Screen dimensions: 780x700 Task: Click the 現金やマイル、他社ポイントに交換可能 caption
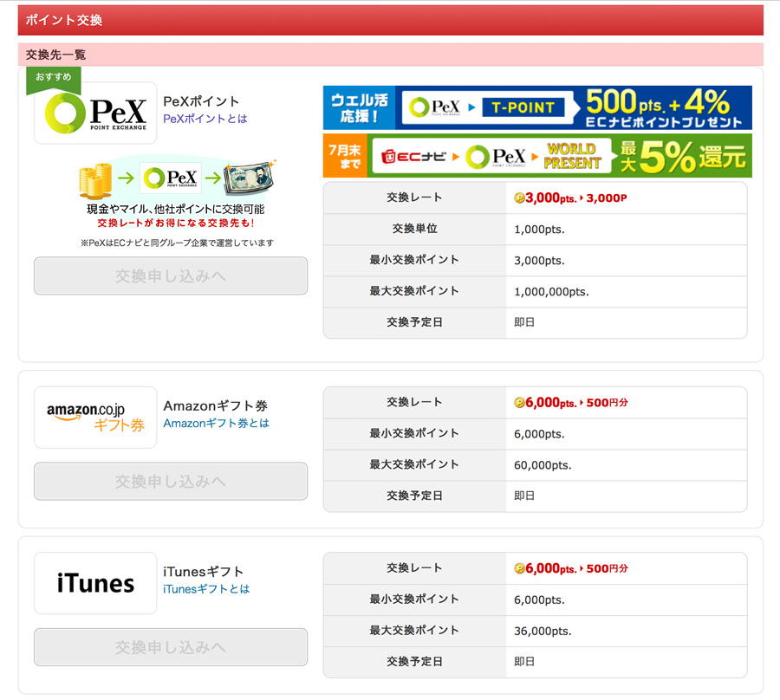pos(176,210)
